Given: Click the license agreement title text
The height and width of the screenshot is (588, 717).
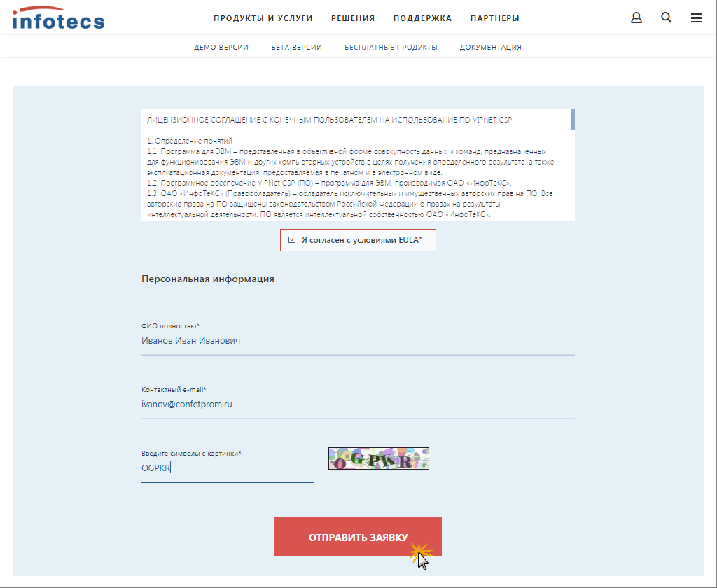Looking at the screenshot, I should coord(329,120).
